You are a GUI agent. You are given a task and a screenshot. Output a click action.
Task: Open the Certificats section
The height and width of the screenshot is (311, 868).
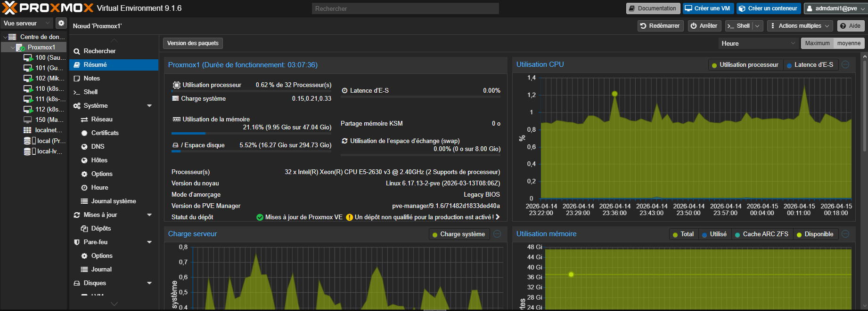point(114,133)
